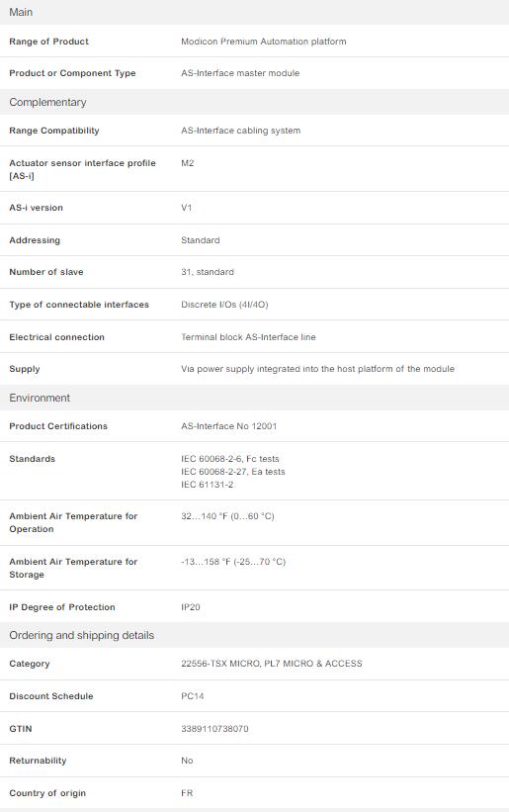The width and height of the screenshot is (509, 812).
Task: Click the AS-Interface master module value
Action: pos(240,73)
